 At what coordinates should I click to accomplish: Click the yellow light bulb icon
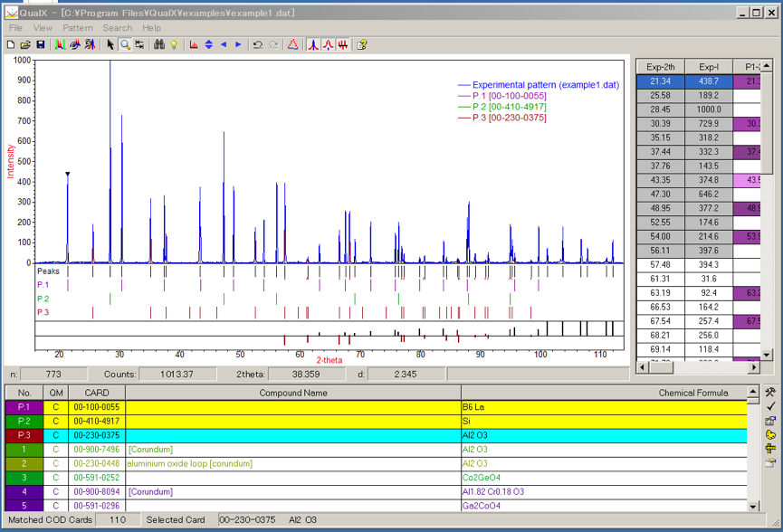pos(174,44)
